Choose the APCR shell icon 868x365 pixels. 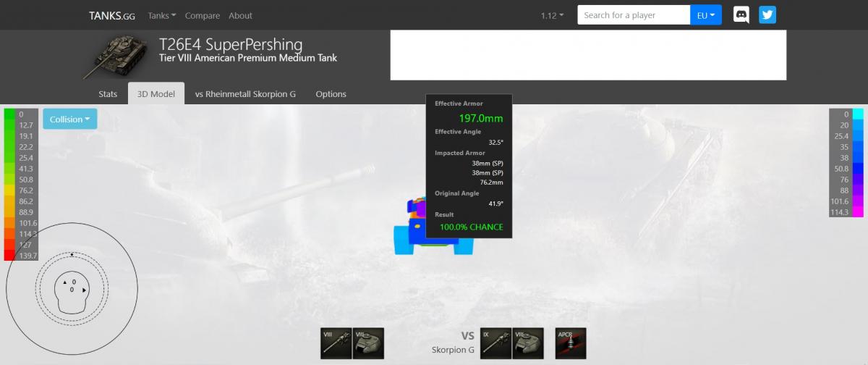point(571,343)
